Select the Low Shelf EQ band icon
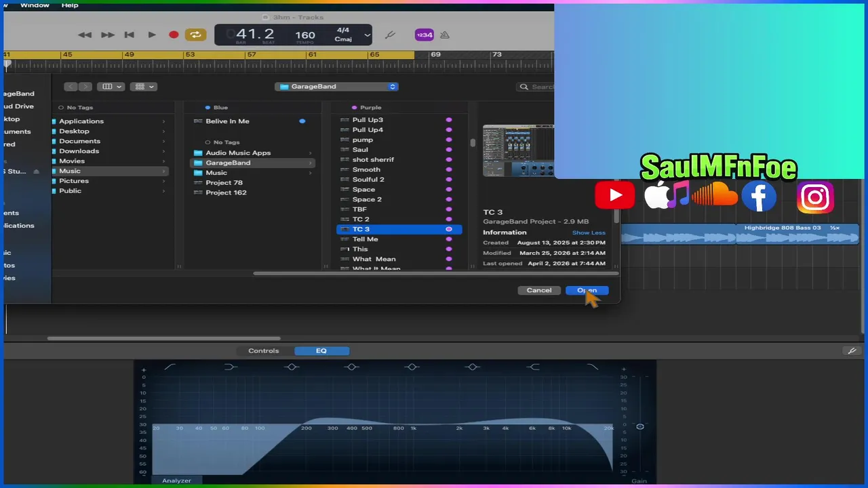This screenshot has height=488, width=868. point(231,367)
